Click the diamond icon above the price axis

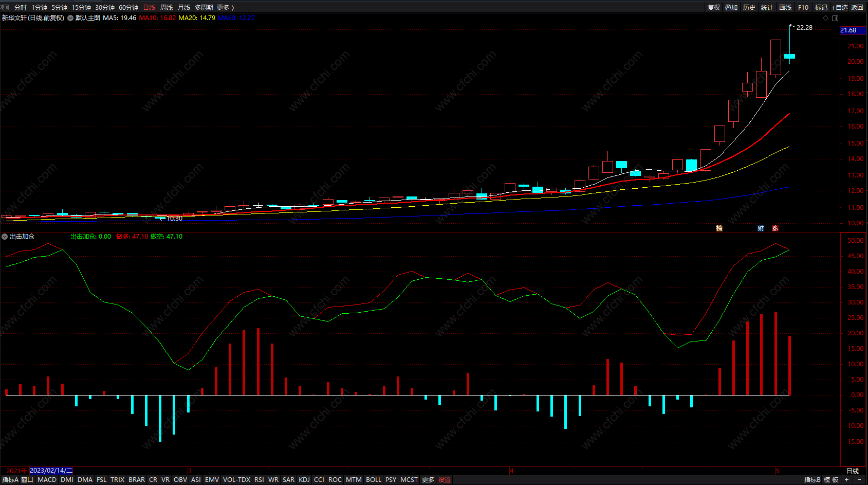coord(826,18)
